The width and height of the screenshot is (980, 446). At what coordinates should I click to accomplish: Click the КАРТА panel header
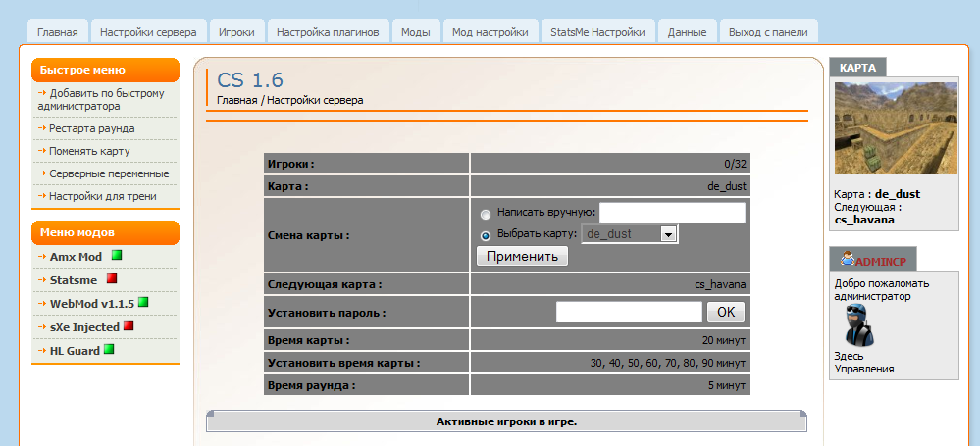857,68
